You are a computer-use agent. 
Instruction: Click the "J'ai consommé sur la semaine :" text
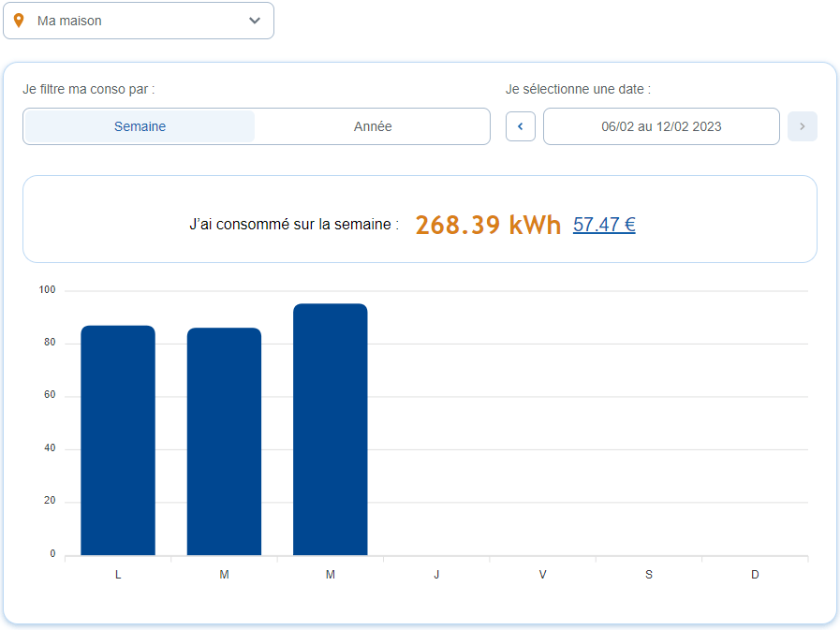(294, 225)
